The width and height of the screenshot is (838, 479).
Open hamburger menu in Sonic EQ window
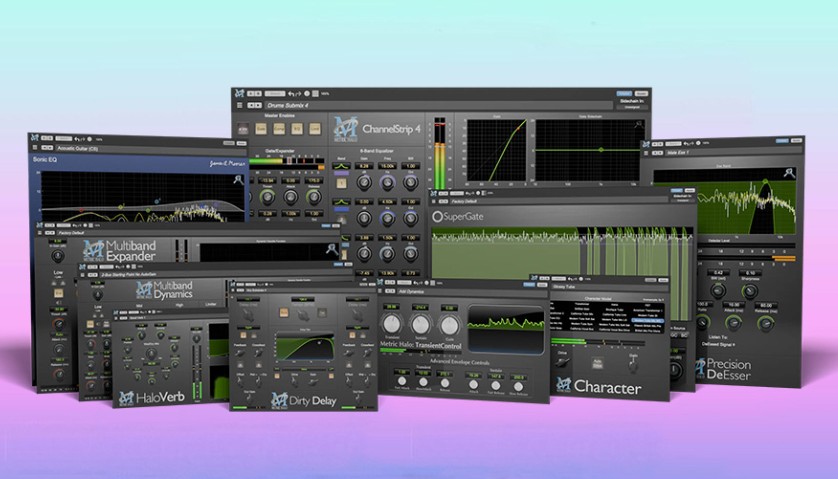coord(35,148)
